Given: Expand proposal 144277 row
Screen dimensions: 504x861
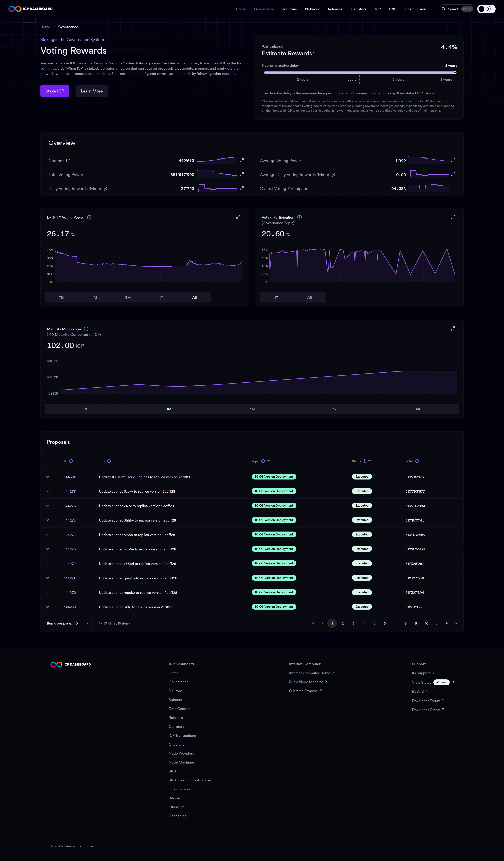Looking at the screenshot, I should tap(48, 491).
